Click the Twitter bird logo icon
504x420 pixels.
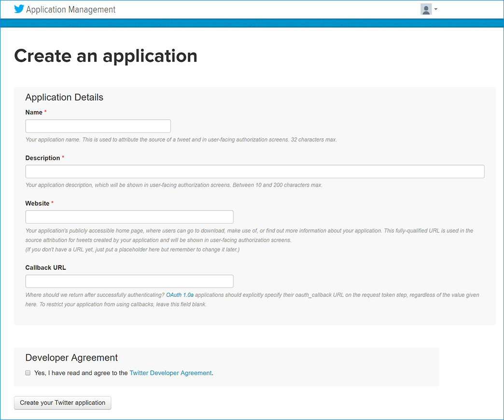click(x=18, y=9)
